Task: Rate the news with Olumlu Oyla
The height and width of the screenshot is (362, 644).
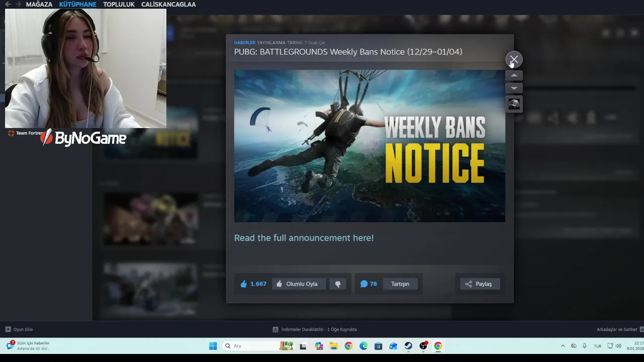Action: click(299, 284)
